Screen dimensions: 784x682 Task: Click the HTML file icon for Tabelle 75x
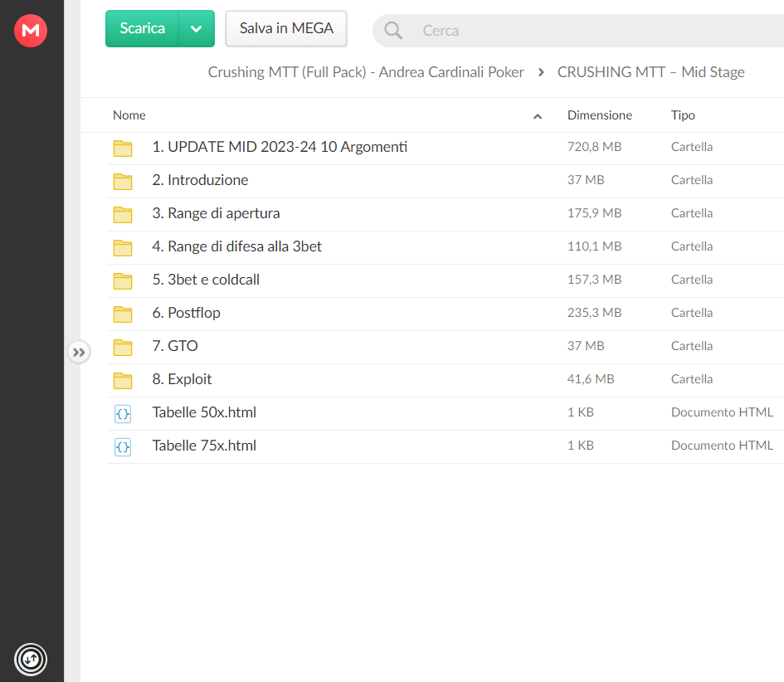click(123, 447)
